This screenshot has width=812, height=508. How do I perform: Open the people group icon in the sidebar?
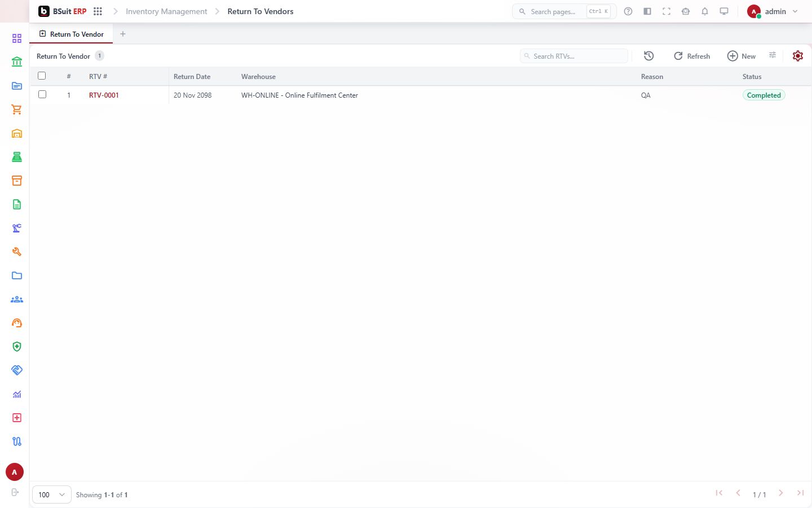click(x=17, y=299)
